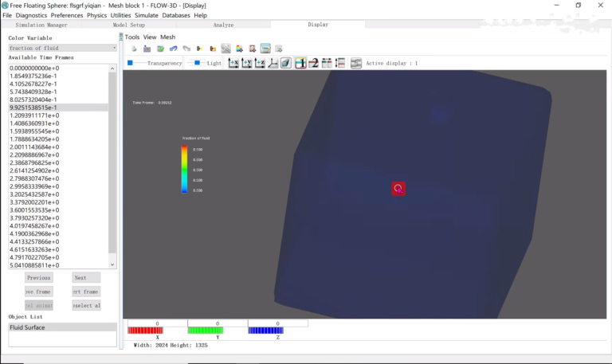Click the rainbow color scale settings icon
This screenshot has height=364, width=612.
(x=239, y=49)
